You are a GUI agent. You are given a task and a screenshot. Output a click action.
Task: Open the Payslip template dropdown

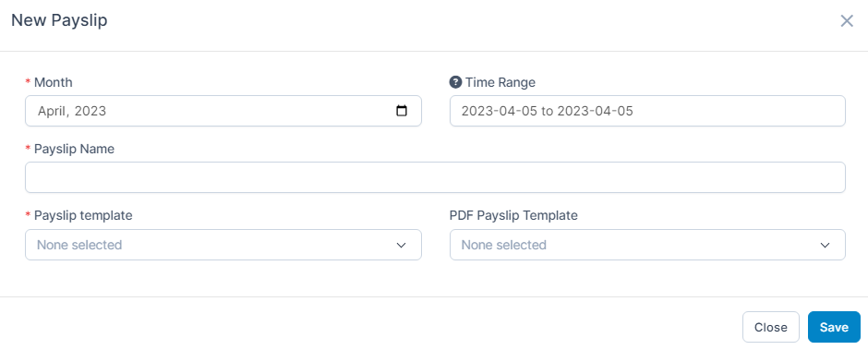pyautogui.click(x=223, y=245)
